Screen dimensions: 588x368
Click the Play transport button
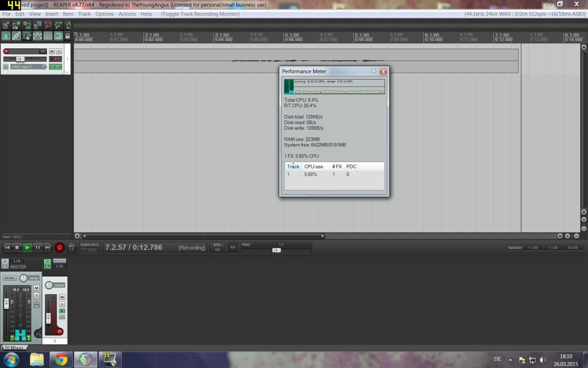(28, 247)
